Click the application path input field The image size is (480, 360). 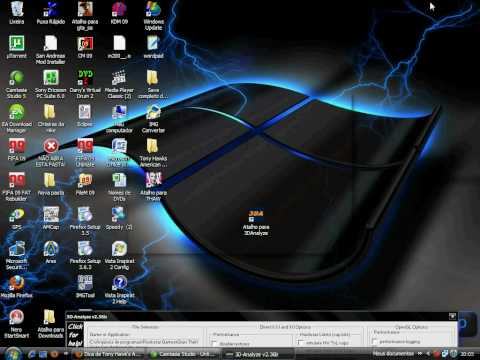144,342
